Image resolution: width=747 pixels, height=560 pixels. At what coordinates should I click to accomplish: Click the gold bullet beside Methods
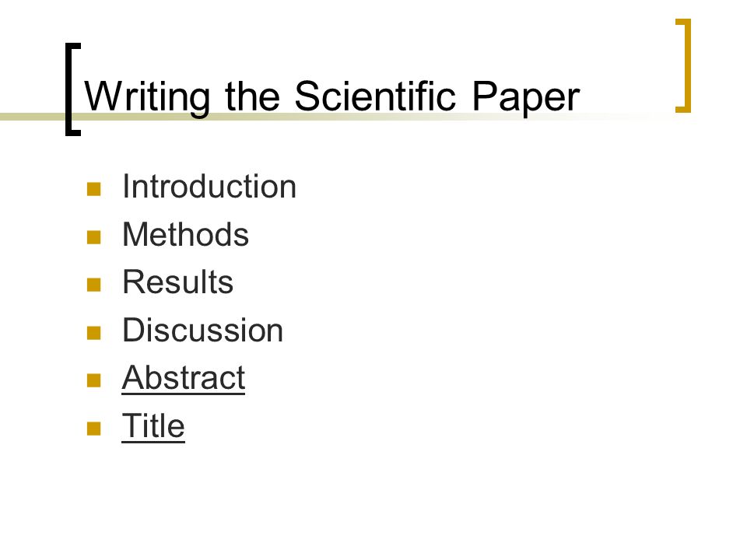coord(94,237)
